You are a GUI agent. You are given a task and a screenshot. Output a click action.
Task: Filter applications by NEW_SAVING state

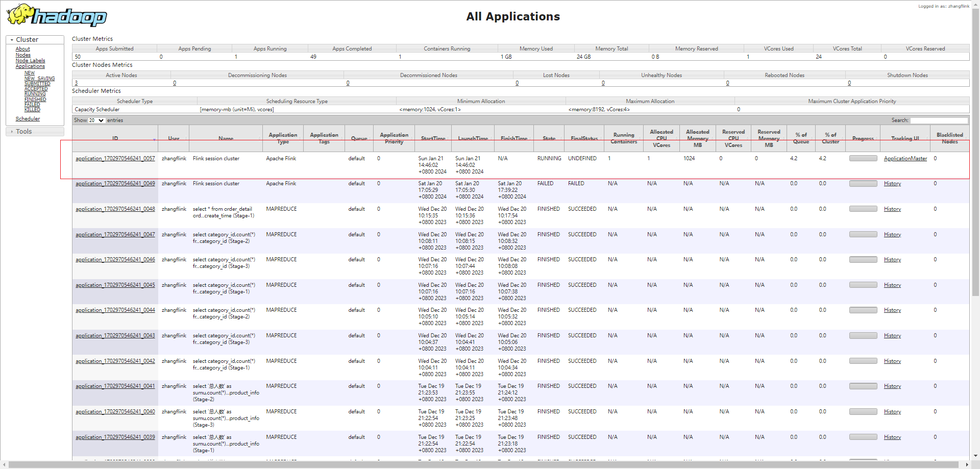point(39,79)
